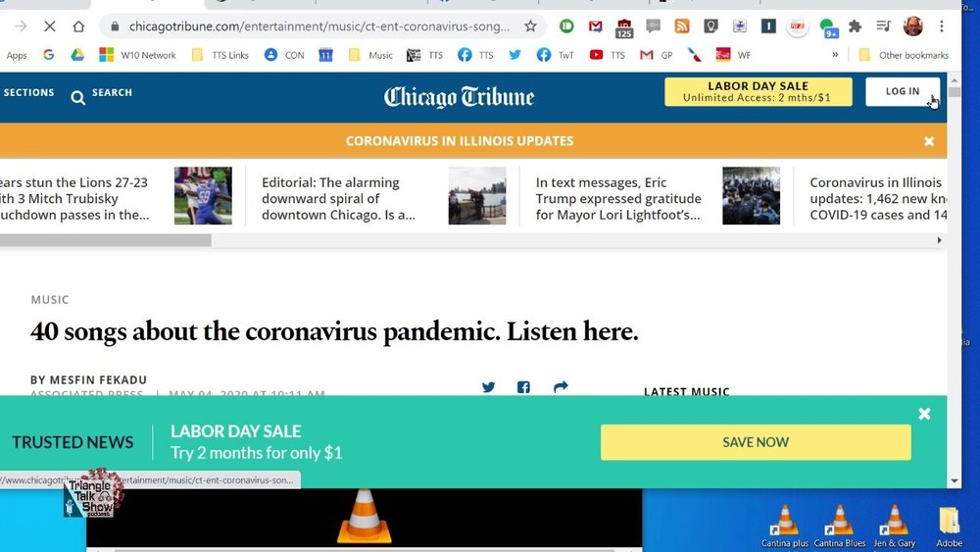Click the page vertical scrollbar down arrow

pyautogui.click(x=954, y=480)
